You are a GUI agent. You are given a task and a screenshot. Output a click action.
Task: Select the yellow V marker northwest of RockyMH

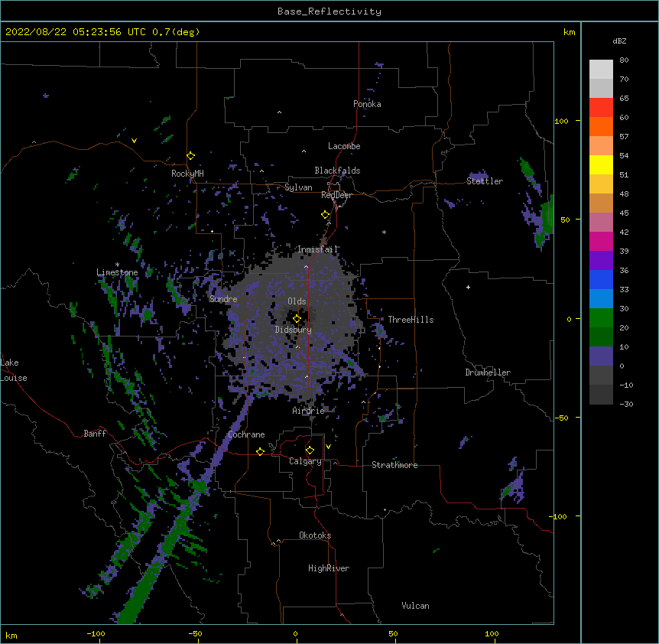point(134,141)
